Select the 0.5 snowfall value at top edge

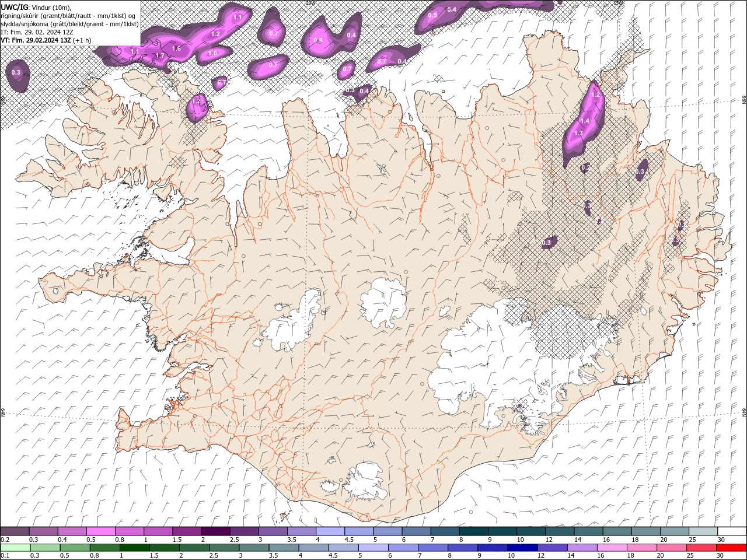432,15
